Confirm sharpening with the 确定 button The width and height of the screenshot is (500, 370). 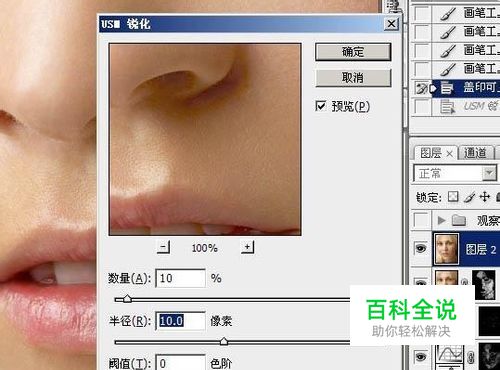point(353,52)
